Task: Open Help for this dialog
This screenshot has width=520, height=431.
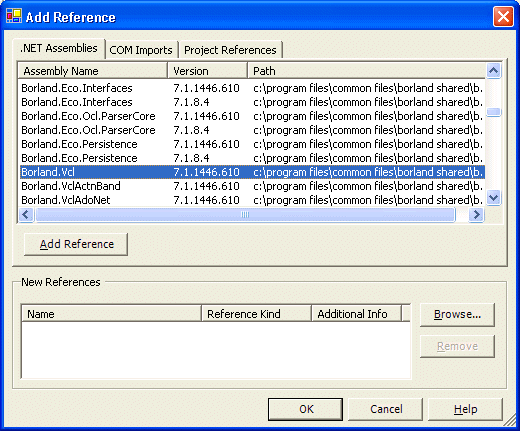Action: coord(465,409)
